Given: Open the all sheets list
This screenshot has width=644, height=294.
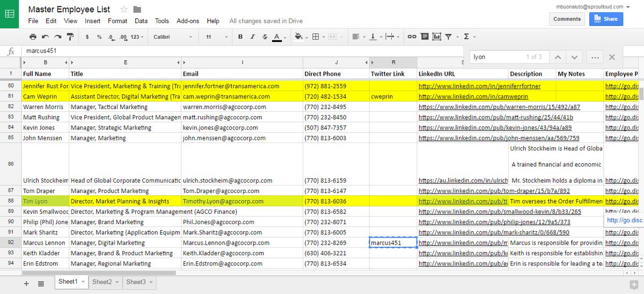Looking at the screenshot, I should coord(41,283).
